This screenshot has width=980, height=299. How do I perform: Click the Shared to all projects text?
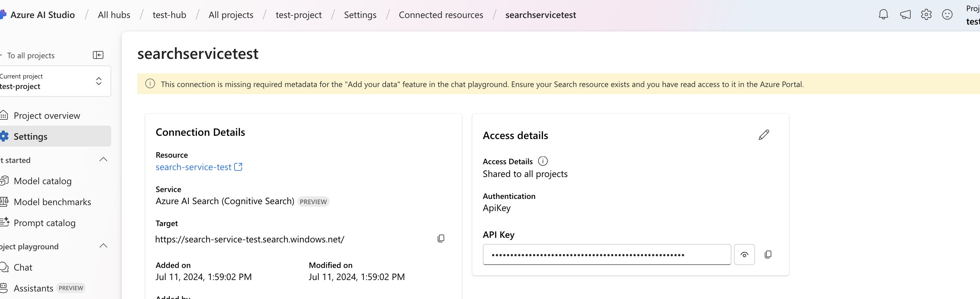pyautogui.click(x=525, y=174)
